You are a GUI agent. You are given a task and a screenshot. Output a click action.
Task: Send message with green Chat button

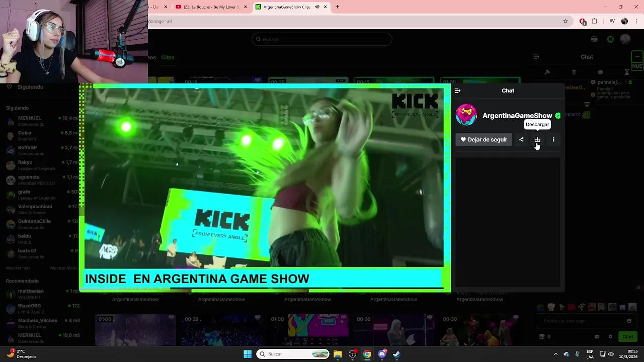(628, 337)
